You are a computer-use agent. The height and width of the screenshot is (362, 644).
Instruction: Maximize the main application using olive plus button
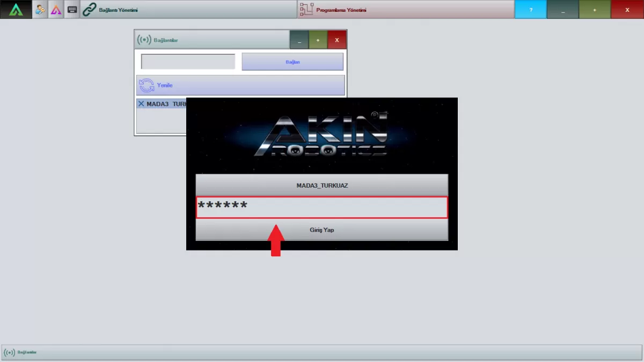coord(595,10)
